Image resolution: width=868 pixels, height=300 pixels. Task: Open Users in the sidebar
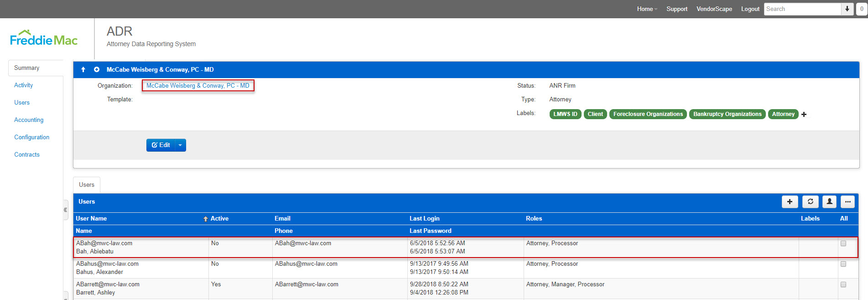[x=22, y=102]
